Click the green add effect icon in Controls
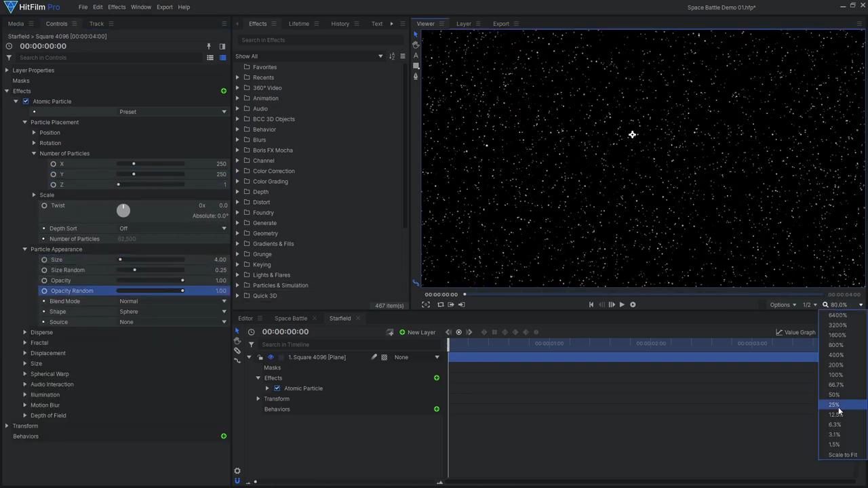Viewport: 868px width, 488px height. click(x=224, y=91)
